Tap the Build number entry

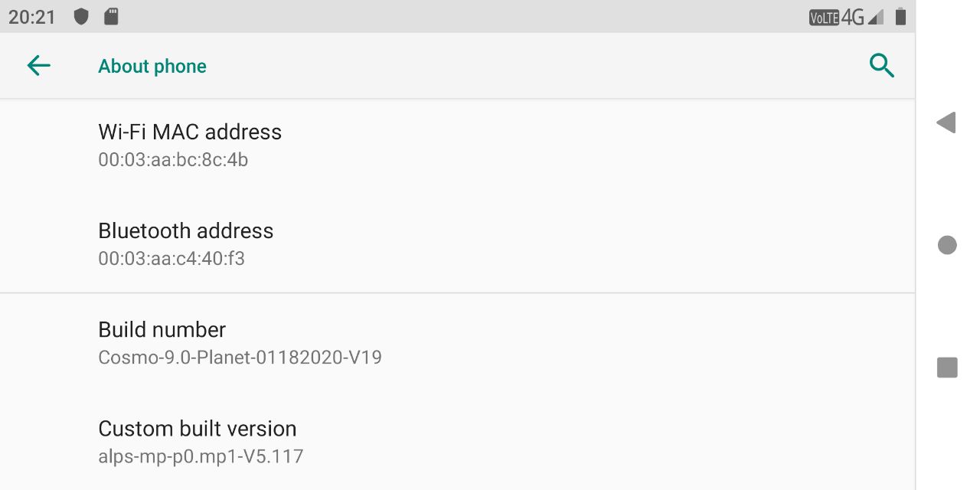point(162,330)
